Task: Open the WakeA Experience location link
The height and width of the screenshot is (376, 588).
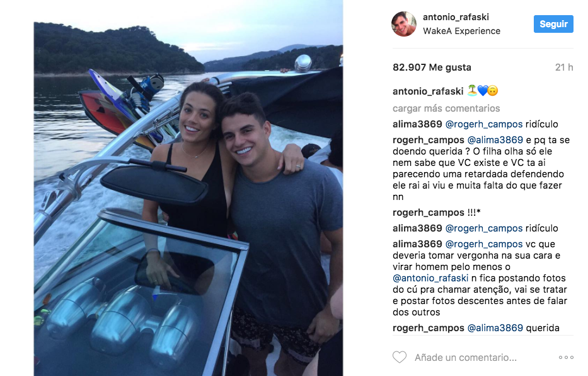Action: [461, 31]
